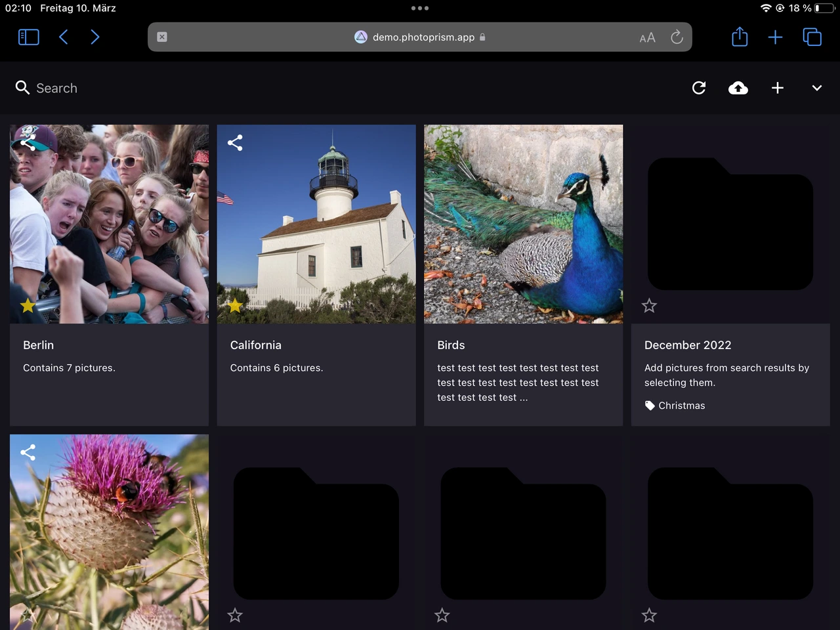840x630 pixels.
Task: Edit the Berlin album title
Action: tap(39, 345)
